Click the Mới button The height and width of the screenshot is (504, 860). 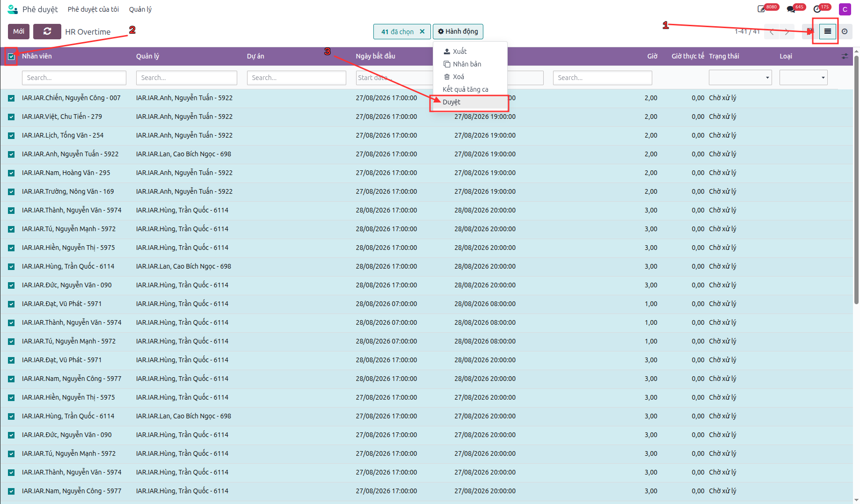coord(19,31)
